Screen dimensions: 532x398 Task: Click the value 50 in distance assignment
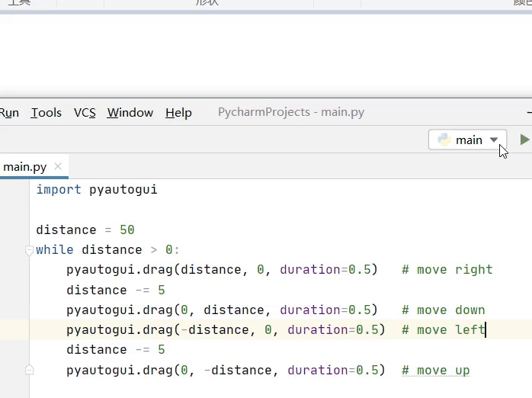tap(127, 230)
